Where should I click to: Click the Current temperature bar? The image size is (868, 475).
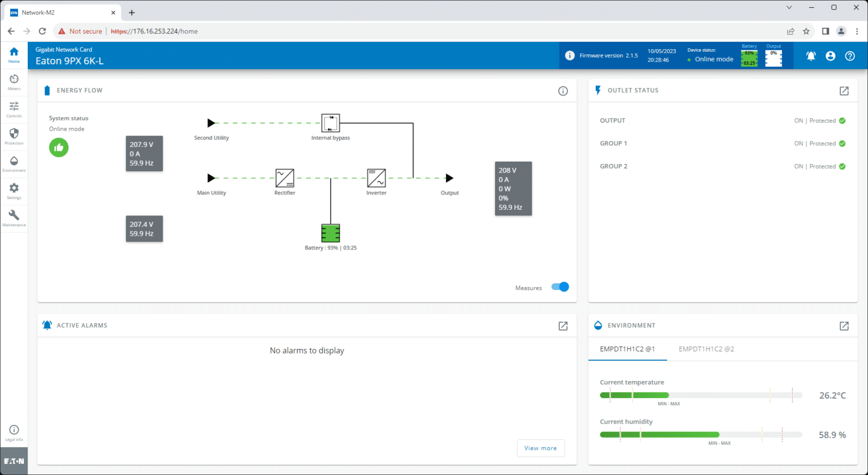coord(701,395)
